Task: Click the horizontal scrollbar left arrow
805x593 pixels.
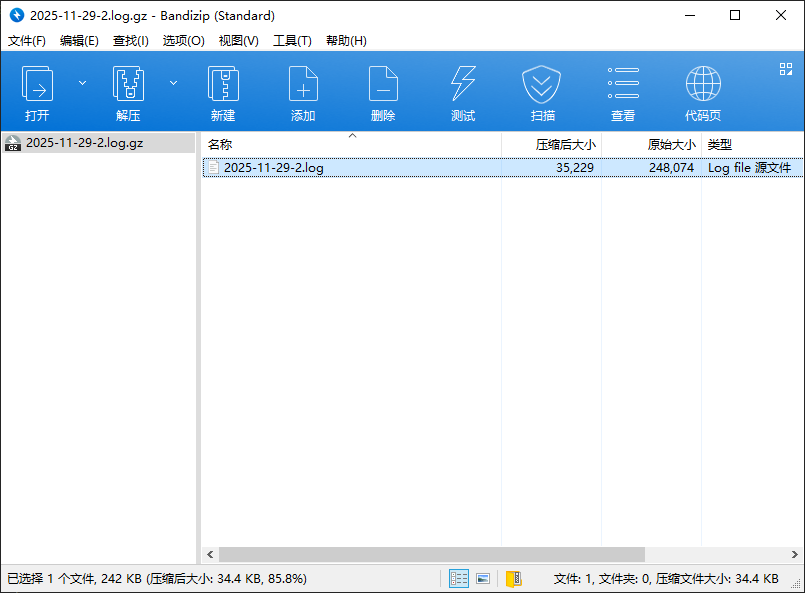Action: 210,554
